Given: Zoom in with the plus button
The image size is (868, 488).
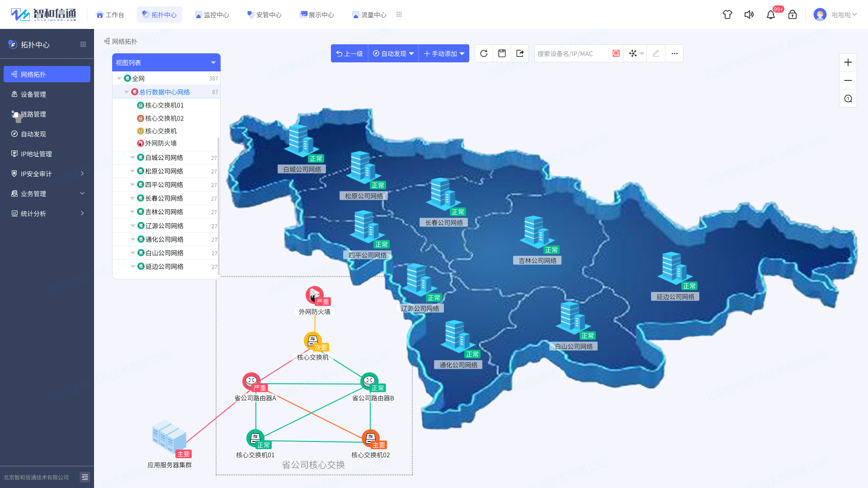Looking at the screenshot, I should tap(848, 62).
